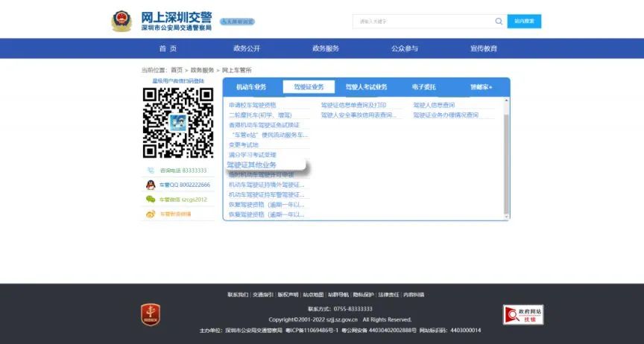Click the service list vertical scrollbar thumb
Viewport: 644px width, 344px height.
click(x=506, y=164)
